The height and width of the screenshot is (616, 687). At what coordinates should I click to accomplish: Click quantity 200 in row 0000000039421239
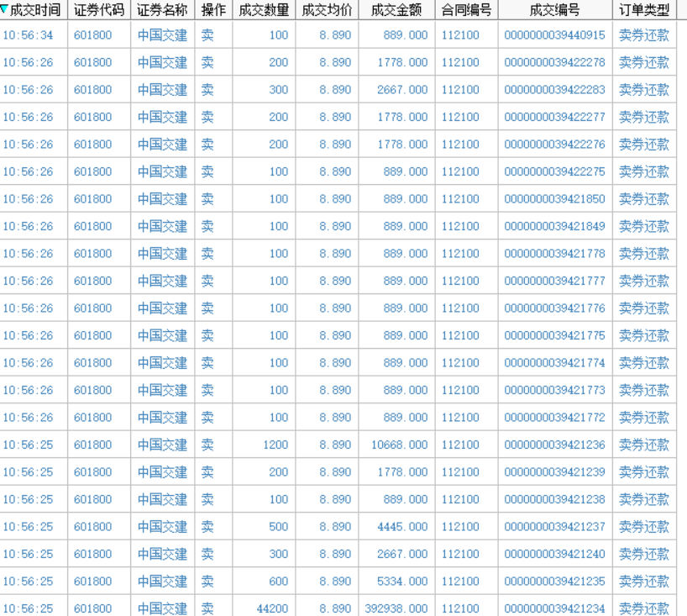pyautogui.click(x=279, y=472)
